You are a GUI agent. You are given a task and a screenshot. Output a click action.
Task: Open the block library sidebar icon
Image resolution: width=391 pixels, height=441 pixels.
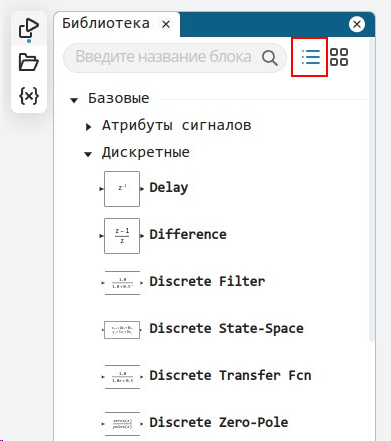(29, 30)
